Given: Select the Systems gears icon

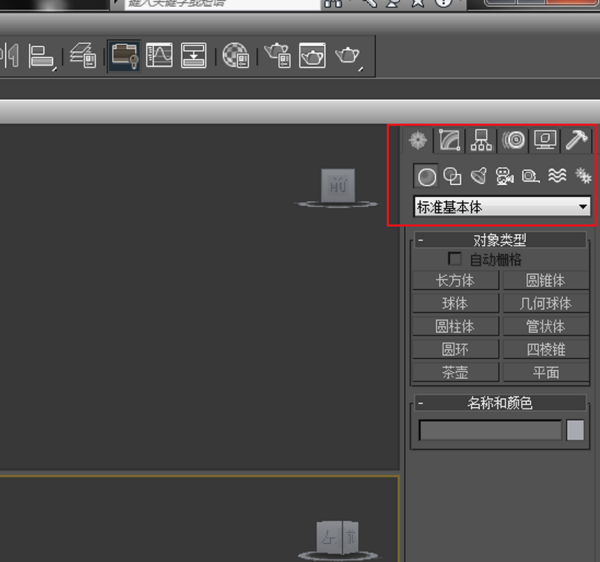Looking at the screenshot, I should pos(583,176).
